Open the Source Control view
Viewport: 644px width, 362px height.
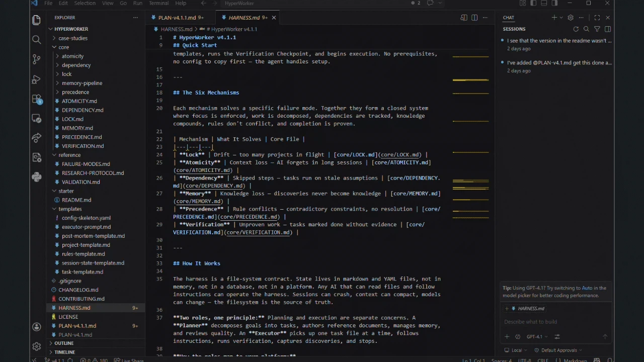point(36,59)
